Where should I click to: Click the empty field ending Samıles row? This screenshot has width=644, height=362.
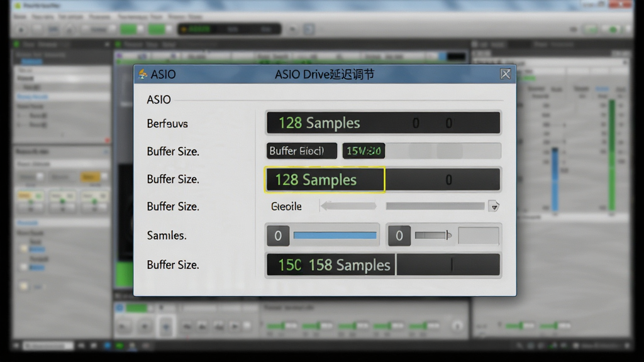[x=479, y=236]
